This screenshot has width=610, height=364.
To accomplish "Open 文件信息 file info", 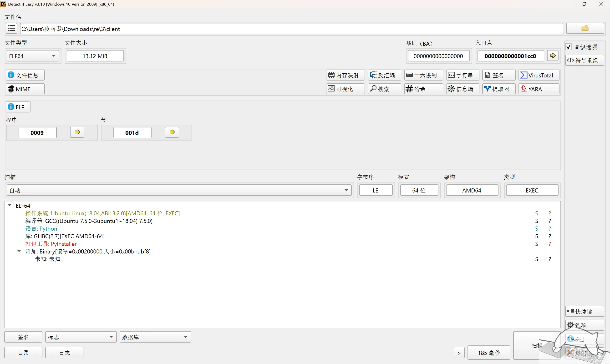I will [x=25, y=75].
